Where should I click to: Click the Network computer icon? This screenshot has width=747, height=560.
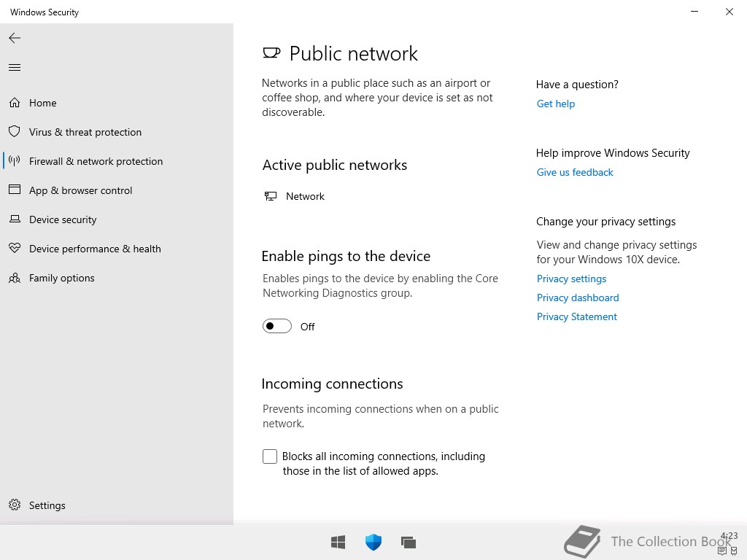pos(271,196)
